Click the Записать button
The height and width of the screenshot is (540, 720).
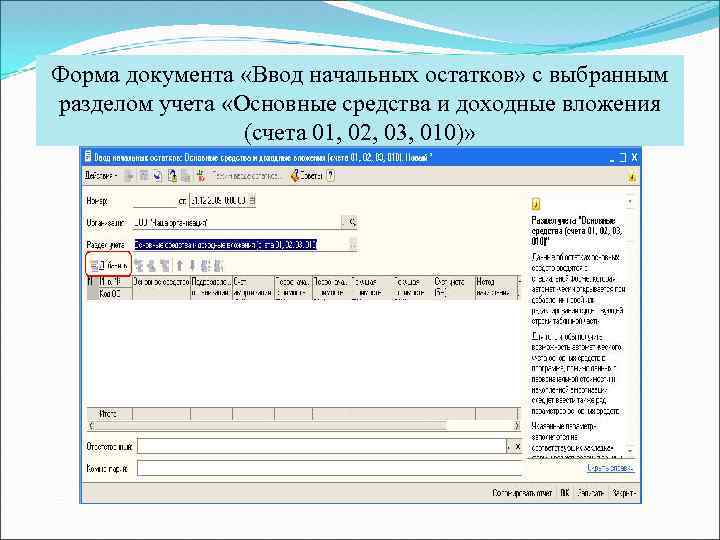pyautogui.click(x=591, y=493)
